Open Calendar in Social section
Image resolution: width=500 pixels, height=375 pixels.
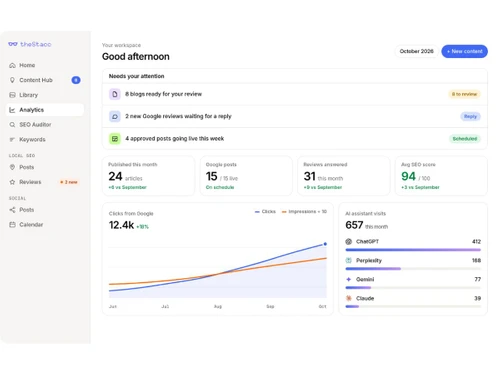coord(45,225)
